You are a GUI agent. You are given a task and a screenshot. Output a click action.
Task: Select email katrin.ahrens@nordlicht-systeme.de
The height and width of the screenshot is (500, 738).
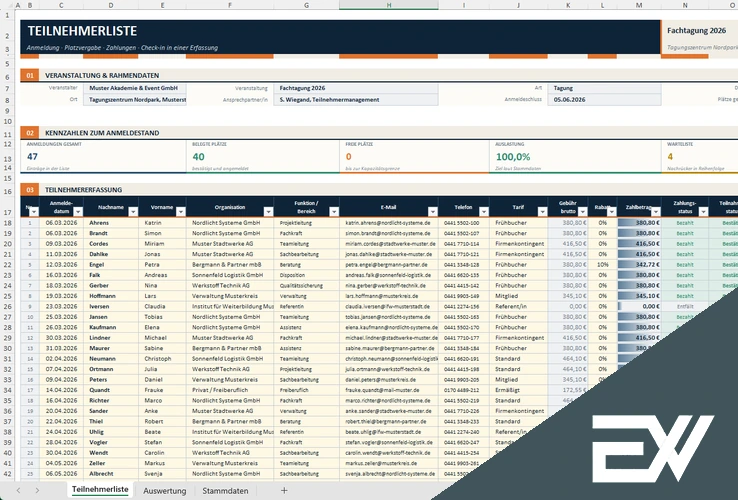pyautogui.click(x=389, y=223)
